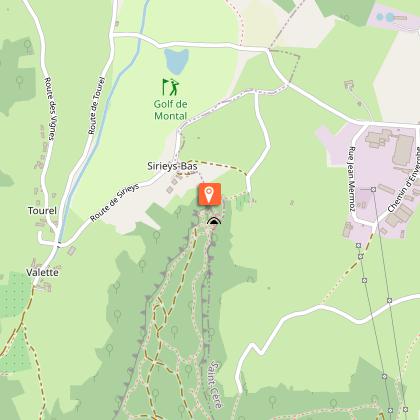Click the Route des Vignes road label
The height and width of the screenshot is (420, 420).
click(51, 109)
